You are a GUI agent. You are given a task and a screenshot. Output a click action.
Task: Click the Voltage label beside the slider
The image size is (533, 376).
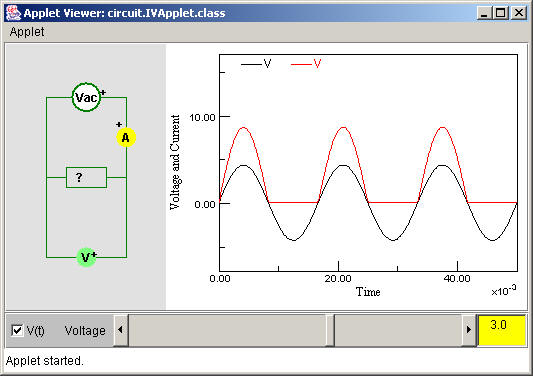point(85,330)
